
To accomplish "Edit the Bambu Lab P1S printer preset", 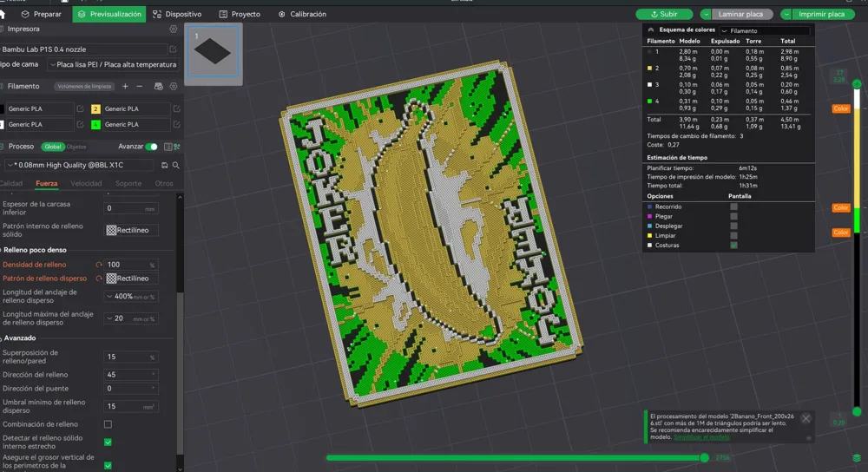I will point(174,49).
